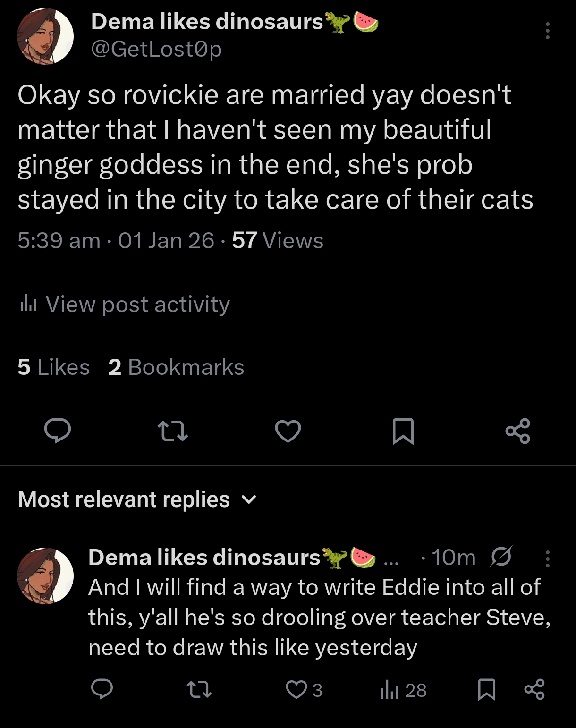
Task: Show the 5 Likes list
Action: click(x=53, y=367)
